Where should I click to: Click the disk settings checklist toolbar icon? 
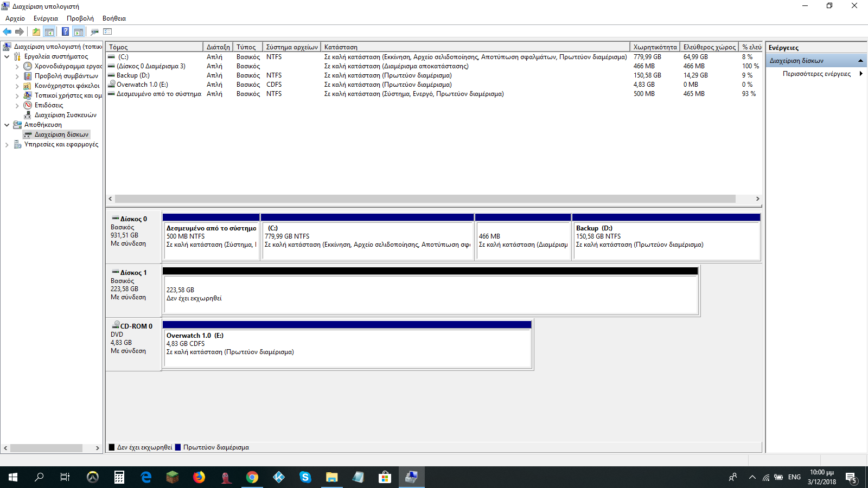(107, 32)
